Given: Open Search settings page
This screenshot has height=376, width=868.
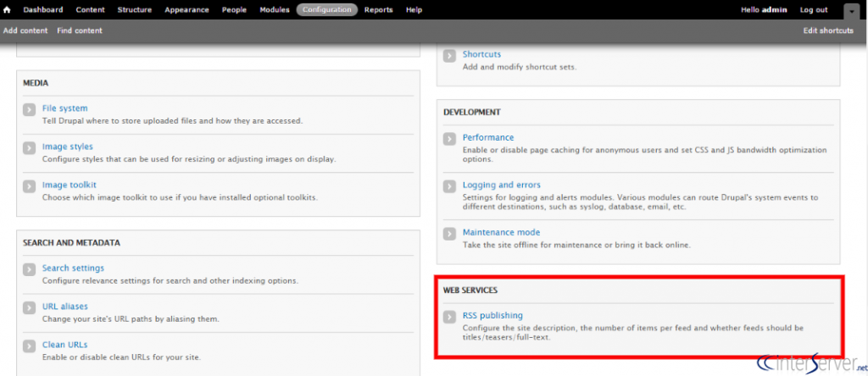Looking at the screenshot, I should (73, 268).
